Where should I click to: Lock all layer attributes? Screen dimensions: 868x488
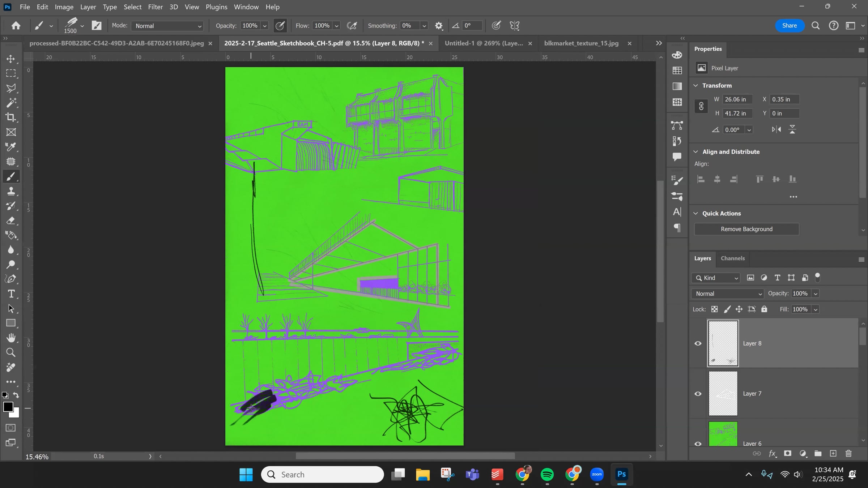click(764, 309)
